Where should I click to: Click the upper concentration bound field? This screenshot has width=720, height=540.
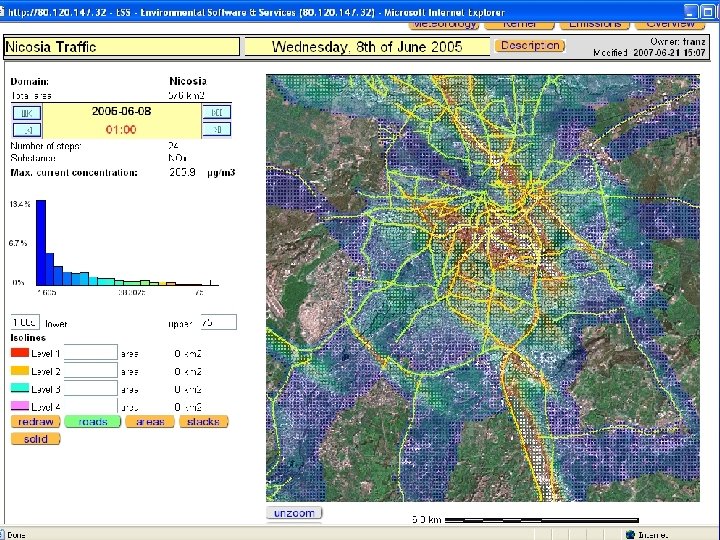coord(219,322)
